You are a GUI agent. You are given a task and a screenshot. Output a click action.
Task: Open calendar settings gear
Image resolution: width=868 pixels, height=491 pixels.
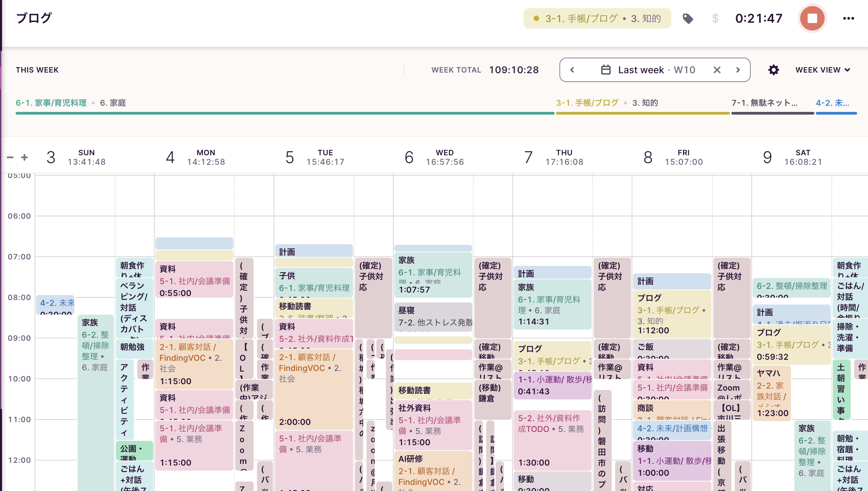click(x=773, y=70)
